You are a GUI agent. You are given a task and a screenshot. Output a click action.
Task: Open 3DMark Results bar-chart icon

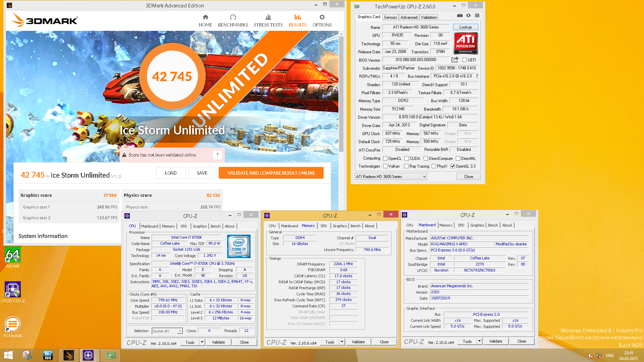[x=298, y=17]
